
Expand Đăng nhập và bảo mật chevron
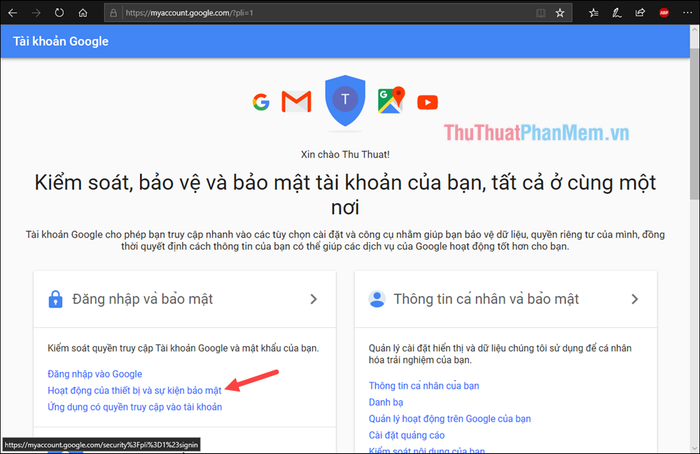[x=313, y=299]
